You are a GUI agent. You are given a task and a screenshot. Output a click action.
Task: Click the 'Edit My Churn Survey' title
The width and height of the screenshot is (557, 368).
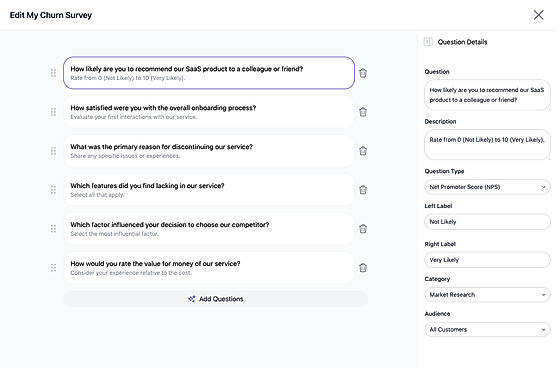(x=51, y=15)
